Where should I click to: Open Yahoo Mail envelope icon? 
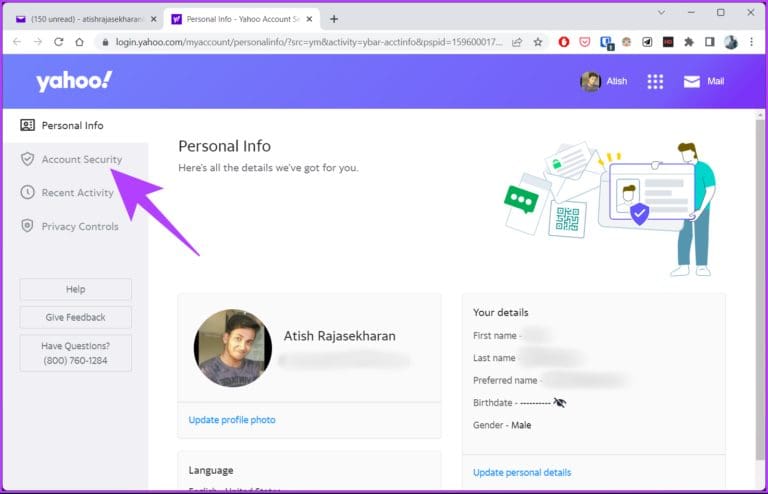pos(692,81)
